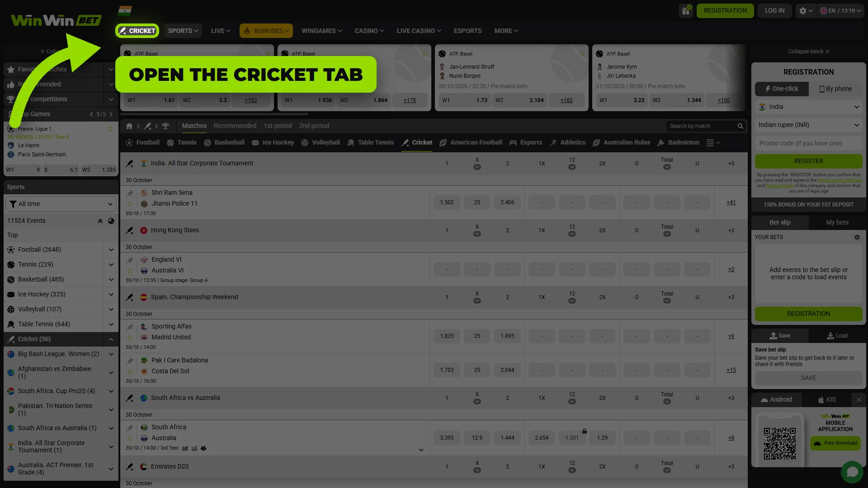Click the LOG IN button

point(774,11)
